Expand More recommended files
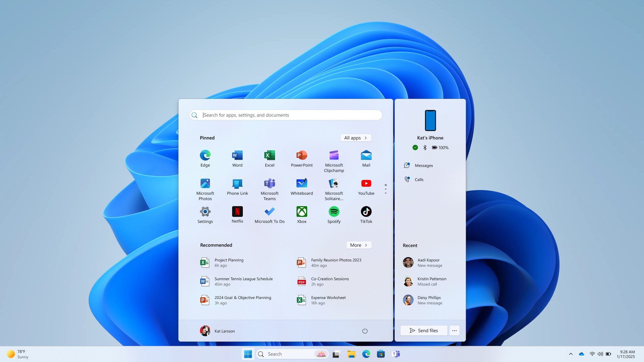Image resolution: width=644 pixels, height=362 pixels. [359, 245]
